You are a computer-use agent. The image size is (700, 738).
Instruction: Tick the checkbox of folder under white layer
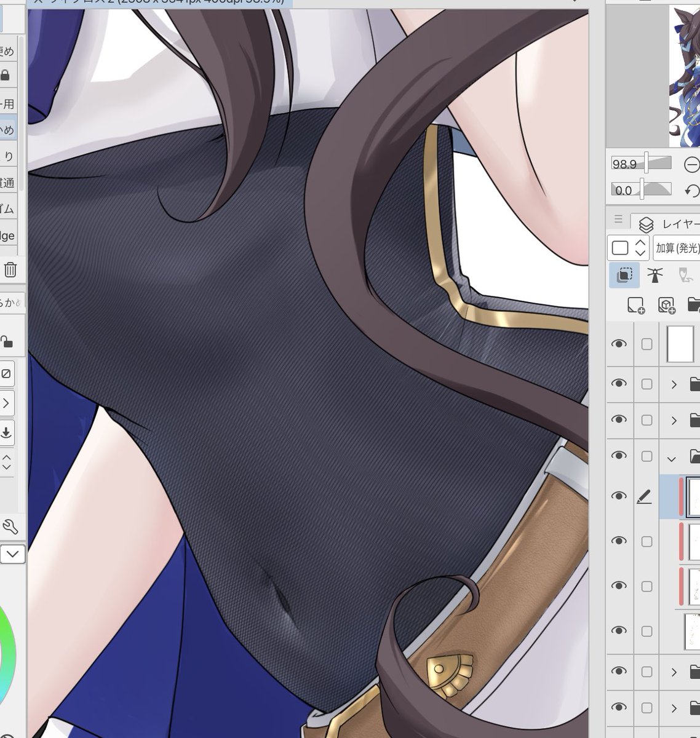click(x=646, y=384)
